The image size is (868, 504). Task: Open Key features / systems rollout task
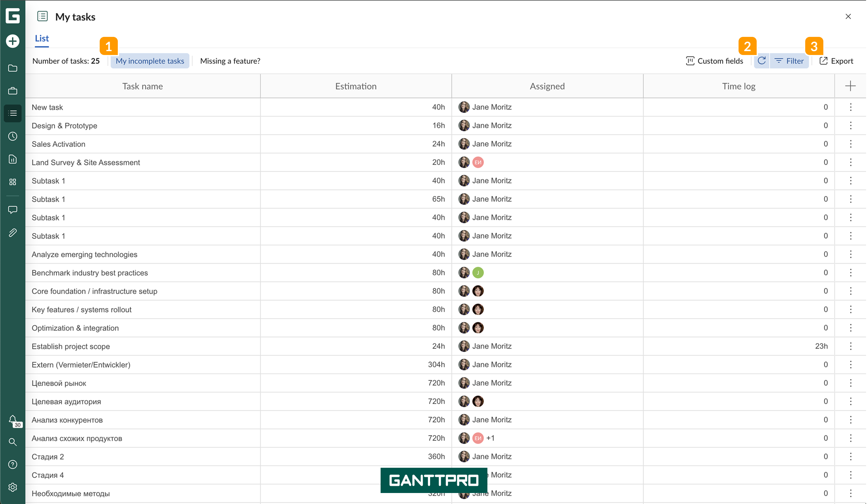[x=82, y=310]
